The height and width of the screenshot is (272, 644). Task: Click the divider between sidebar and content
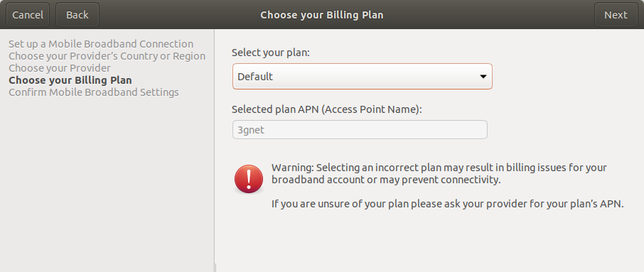click(x=215, y=150)
